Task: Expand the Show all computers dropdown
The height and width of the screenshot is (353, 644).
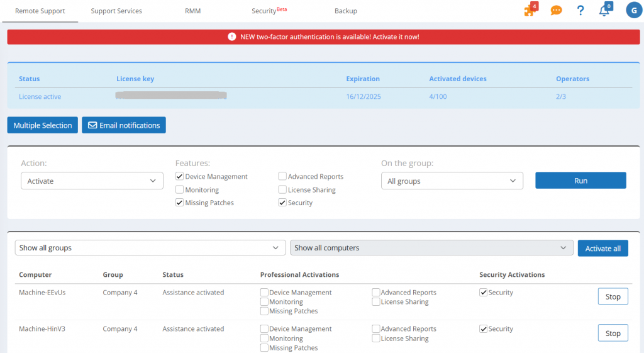Action: pyautogui.click(x=431, y=248)
